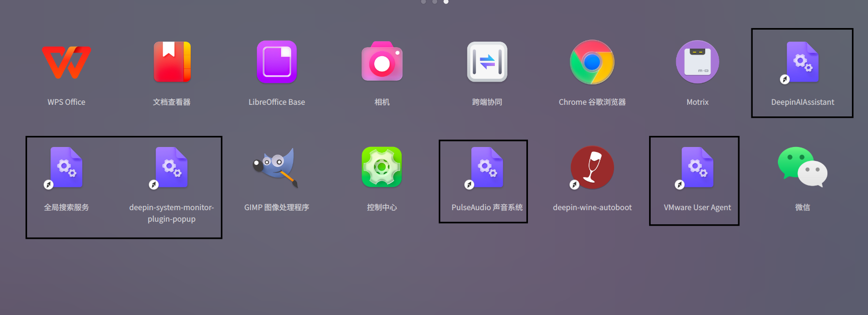Click the "控制中心" label
Image resolution: width=868 pixels, height=315 pixels.
pyautogui.click(x=382, y=208)
